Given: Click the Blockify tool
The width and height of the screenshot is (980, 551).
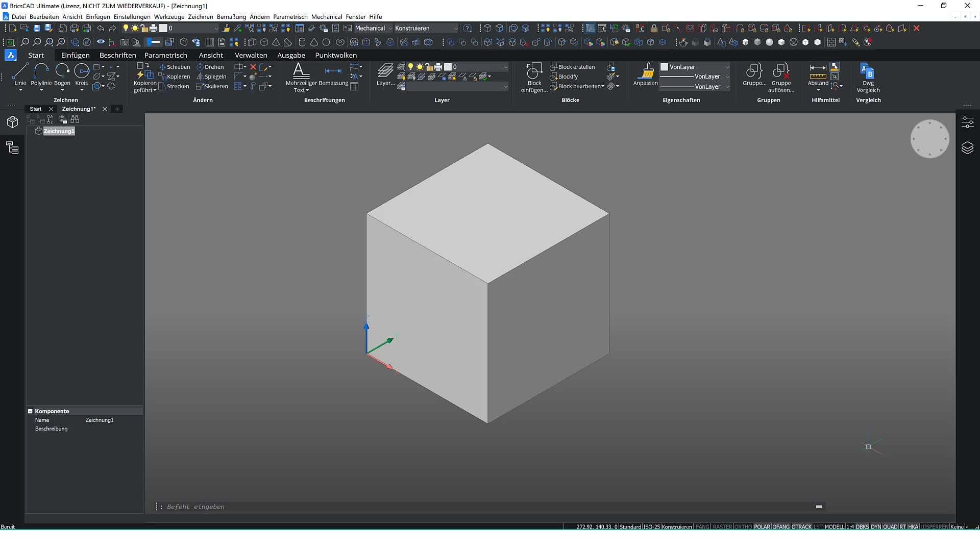Looking at the screenshot, I should point(564,77).
